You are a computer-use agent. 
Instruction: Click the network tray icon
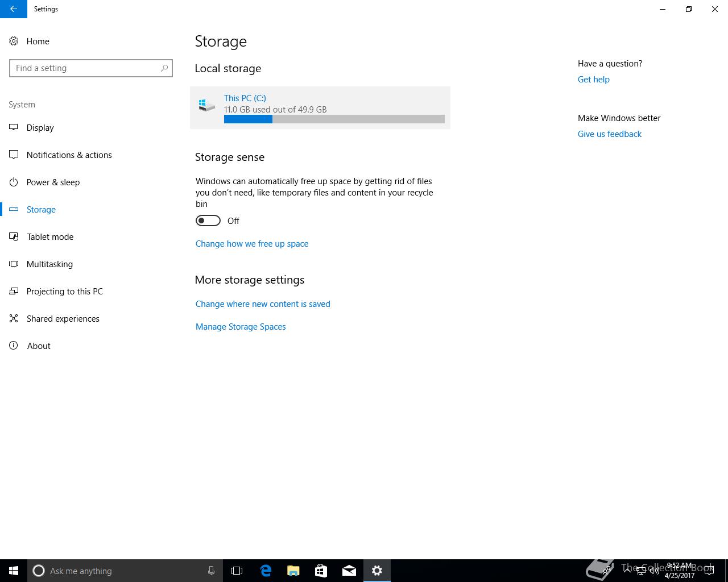pyautogui.click(x=640, y=571)
